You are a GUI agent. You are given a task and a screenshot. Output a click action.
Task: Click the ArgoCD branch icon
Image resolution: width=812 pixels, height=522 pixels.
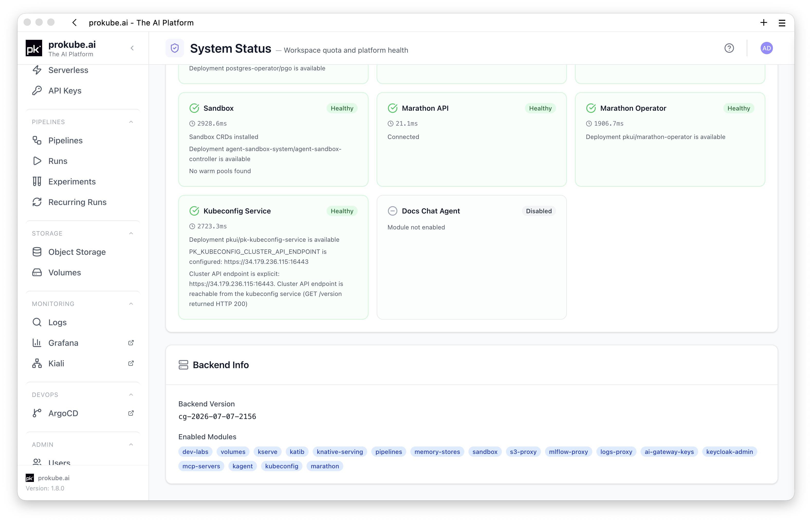tap(37, 413)
